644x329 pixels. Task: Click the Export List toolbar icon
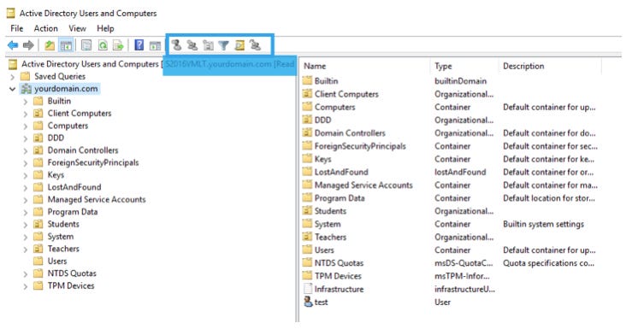(x=119, y=45)
